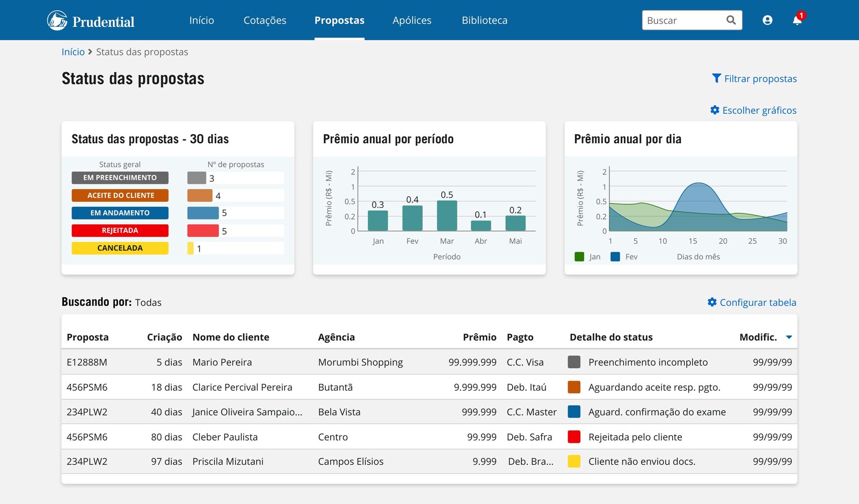Click client Clarice Percival Pereira
The width and height of the screenshot is (859, 504).
[x=242, y=387]
